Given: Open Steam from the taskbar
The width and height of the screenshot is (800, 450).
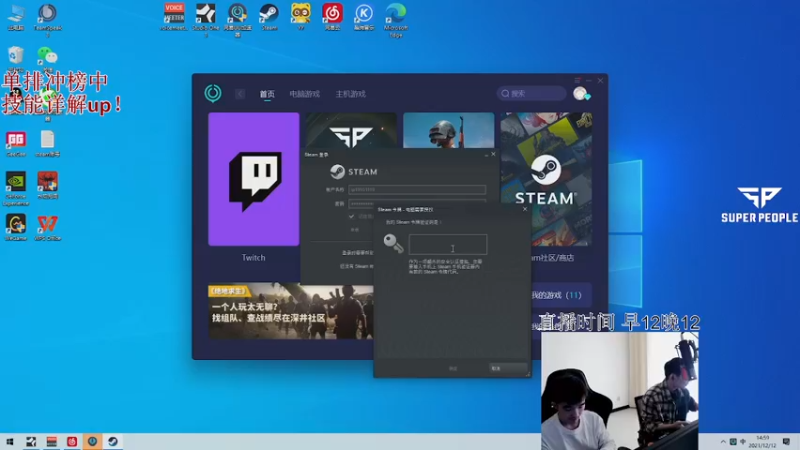Looking at the screenshot, I should click(x=113, y=441).
